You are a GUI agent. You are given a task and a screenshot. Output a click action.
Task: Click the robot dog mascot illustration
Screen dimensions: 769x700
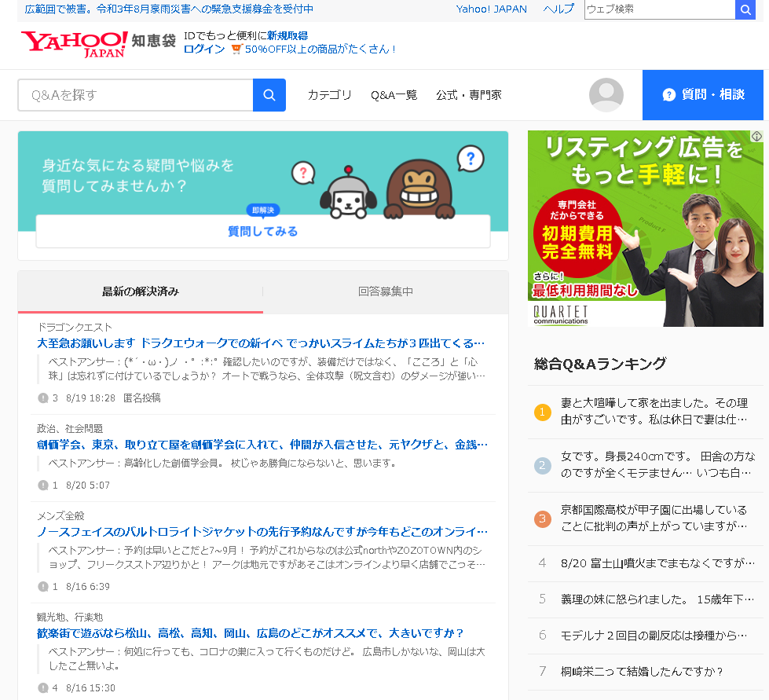[x=349, y=193]
